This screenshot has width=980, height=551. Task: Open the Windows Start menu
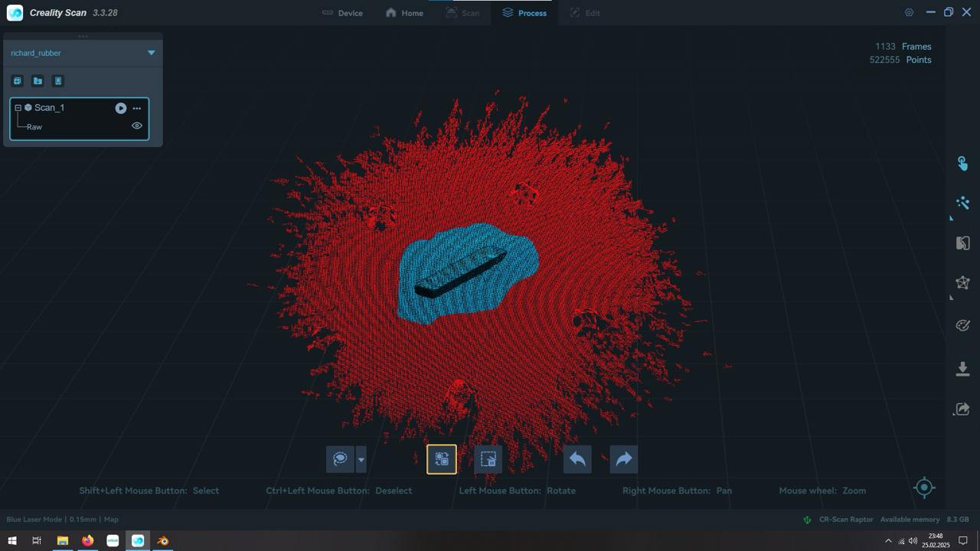11,541
